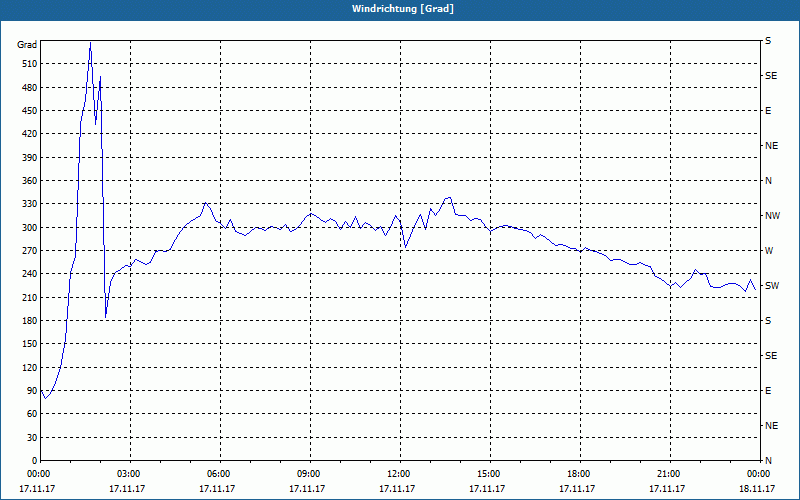Screen dimensions: 800x500
Task: Click the "Grad" axis unit label
Action: click(x=27, y=45)
